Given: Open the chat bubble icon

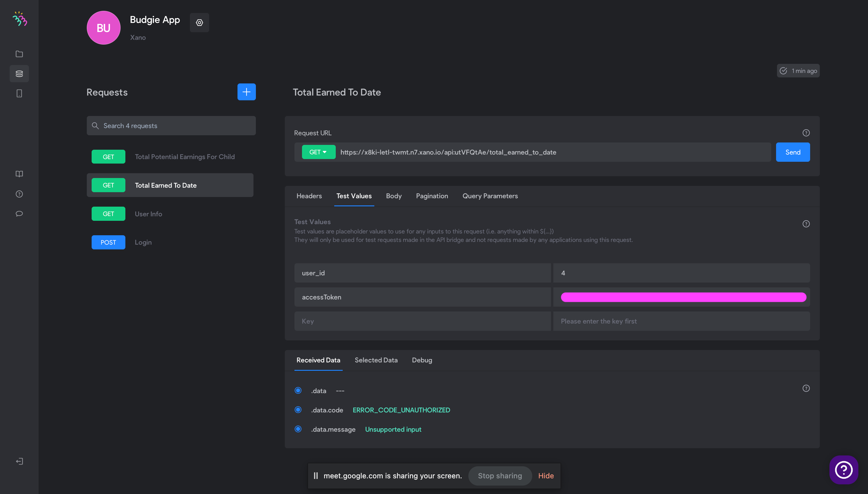Looking at the screenshot, I should [19, 213].
